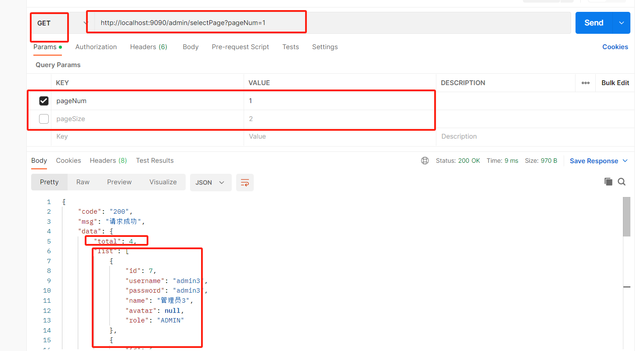Switch response view to Visualize
The height and width of the screenshot is (351, 644).
point(163,182)
